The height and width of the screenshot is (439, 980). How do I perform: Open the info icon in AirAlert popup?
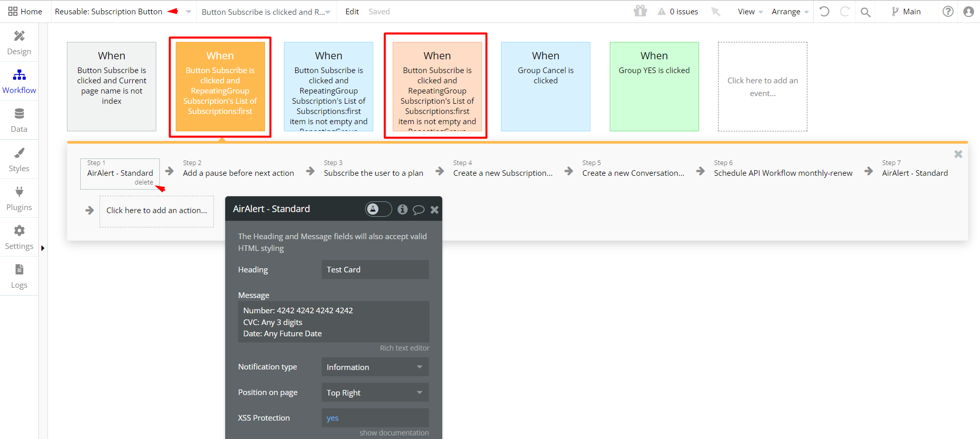pos(402,209)
